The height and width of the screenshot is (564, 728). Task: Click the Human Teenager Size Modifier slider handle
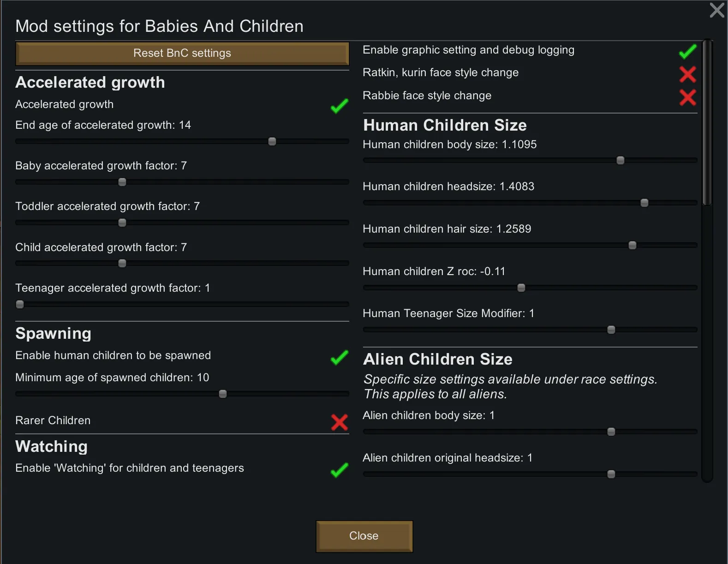[611, 330]
